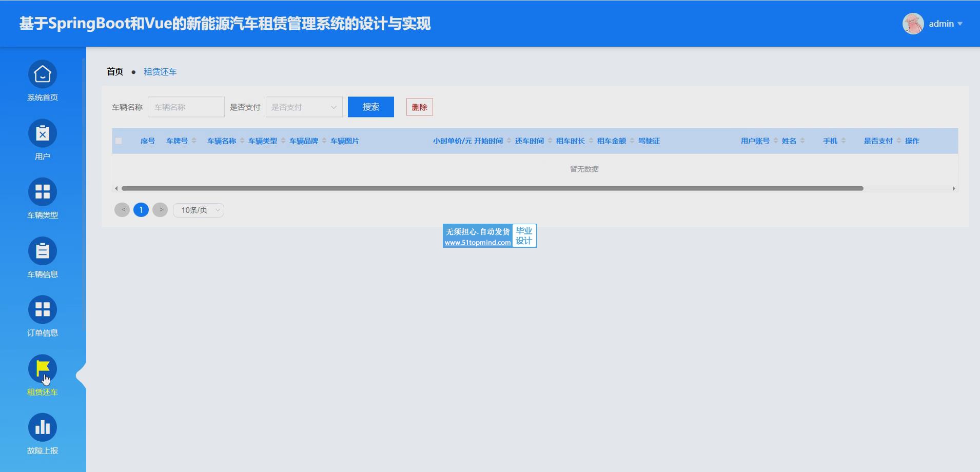Open the 10条/页 page size dropdown

click(x=199, y=210)
